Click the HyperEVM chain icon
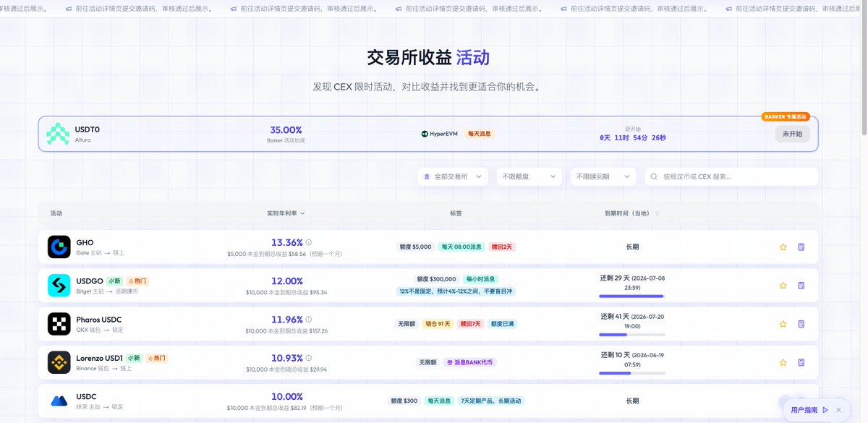The height and width of the screenshot is (423, 868). [425, 134]
